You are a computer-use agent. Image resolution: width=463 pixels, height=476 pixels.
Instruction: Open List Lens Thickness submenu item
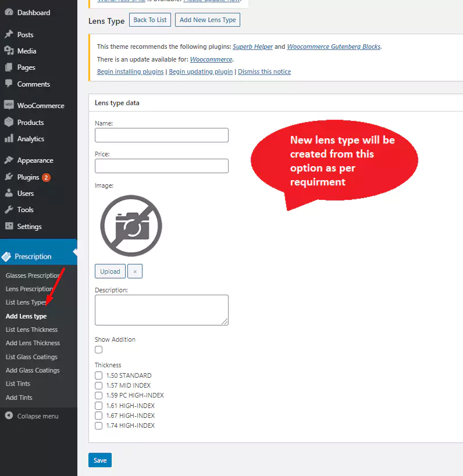31,330
